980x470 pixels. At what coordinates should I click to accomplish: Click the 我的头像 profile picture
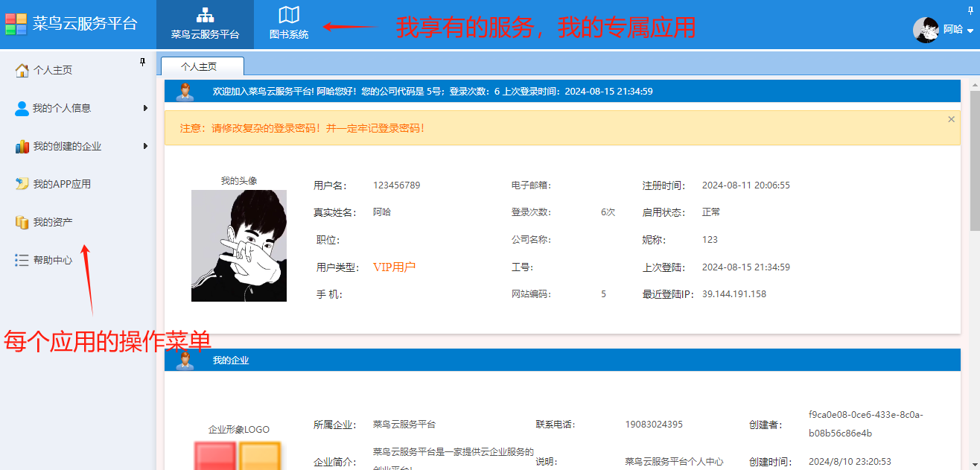pyautogui.click(x=238, y=246)
